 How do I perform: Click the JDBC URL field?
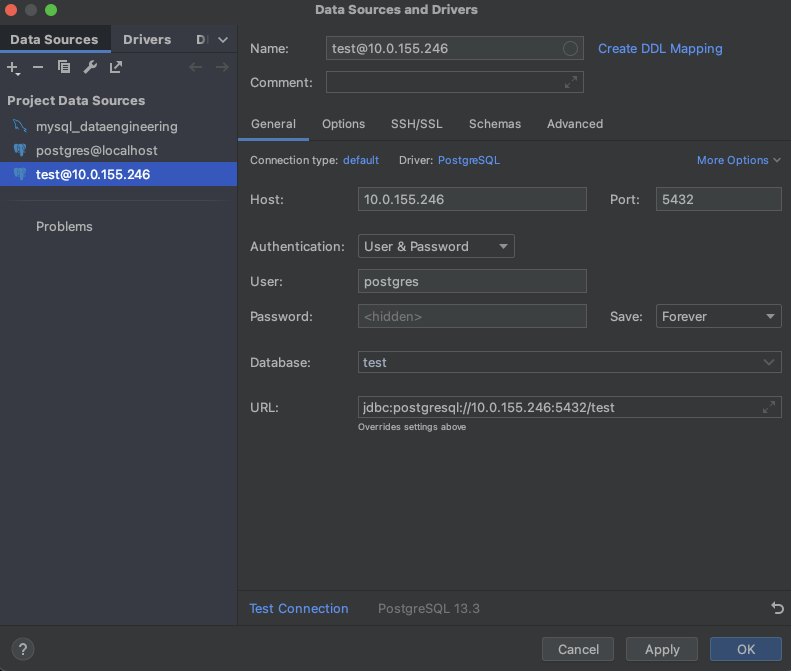pos(570,407)
